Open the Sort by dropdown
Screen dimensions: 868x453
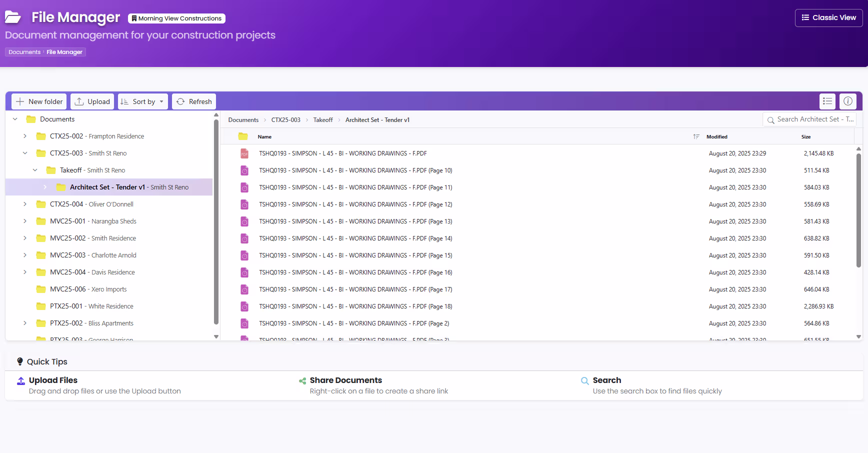click(x=143, y=101)
